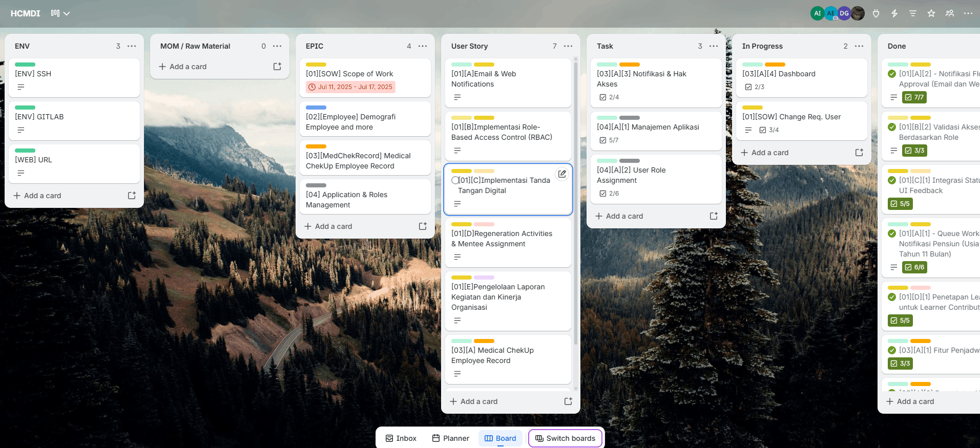Image resolution: width=980 pixels, height=448 pixels.
Task: Uncheck complete on Integrasi Status card
Action: (892, 180)
